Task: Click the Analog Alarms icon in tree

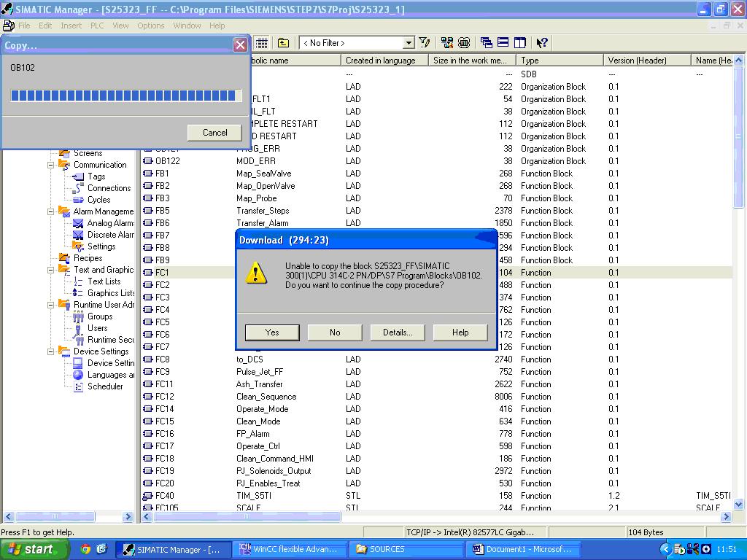Action: pyautogui.click(x=79, y=223)
